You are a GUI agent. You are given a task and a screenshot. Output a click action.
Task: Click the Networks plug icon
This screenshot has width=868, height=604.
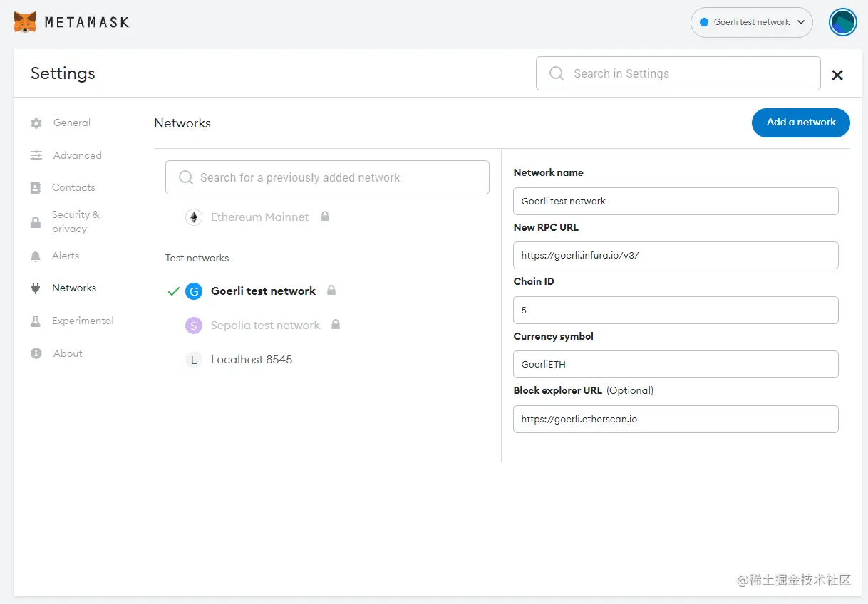[x=36, y=288]
